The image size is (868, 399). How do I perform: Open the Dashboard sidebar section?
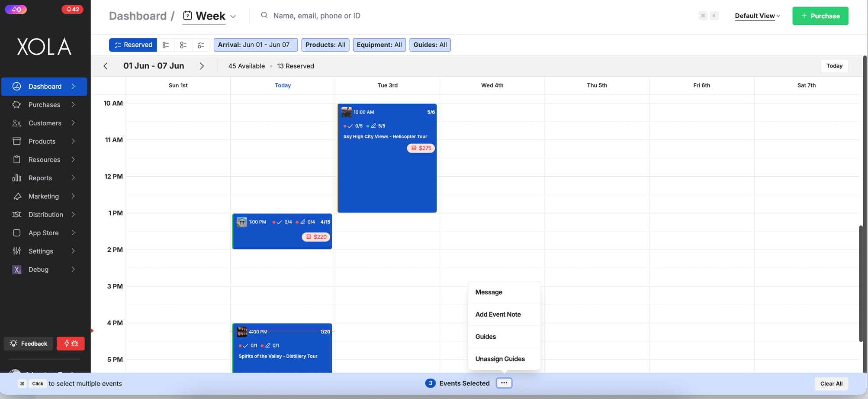(44, 86)
